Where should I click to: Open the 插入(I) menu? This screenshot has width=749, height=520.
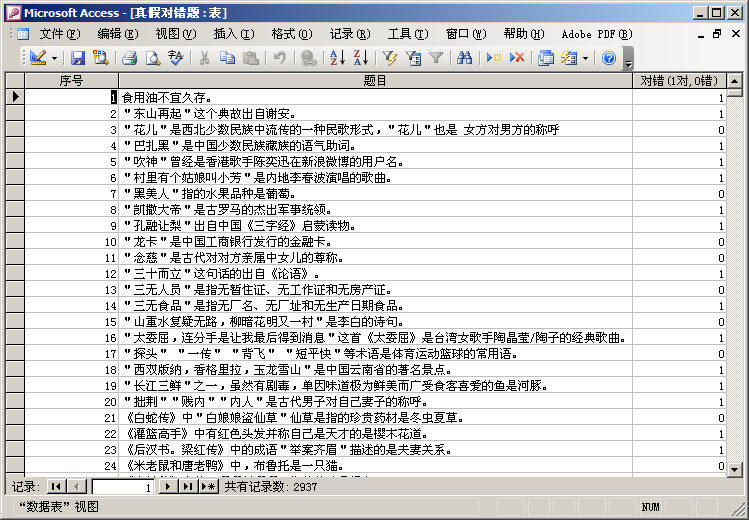(x=234, y=34)
